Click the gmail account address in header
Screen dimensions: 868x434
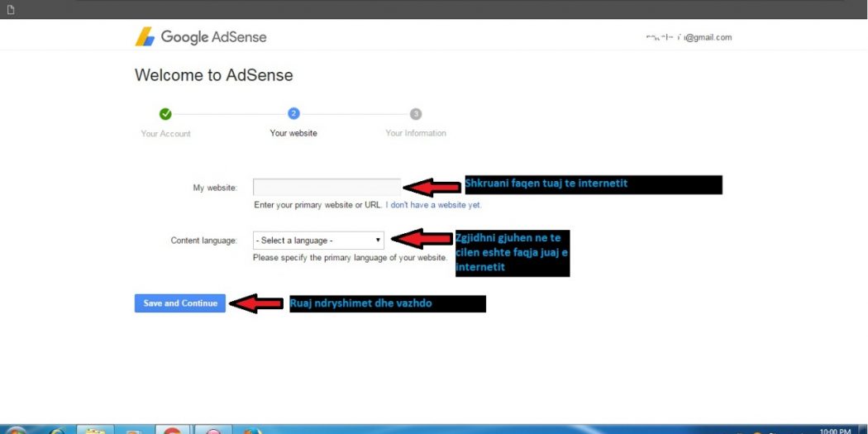(x=689, y=38)
